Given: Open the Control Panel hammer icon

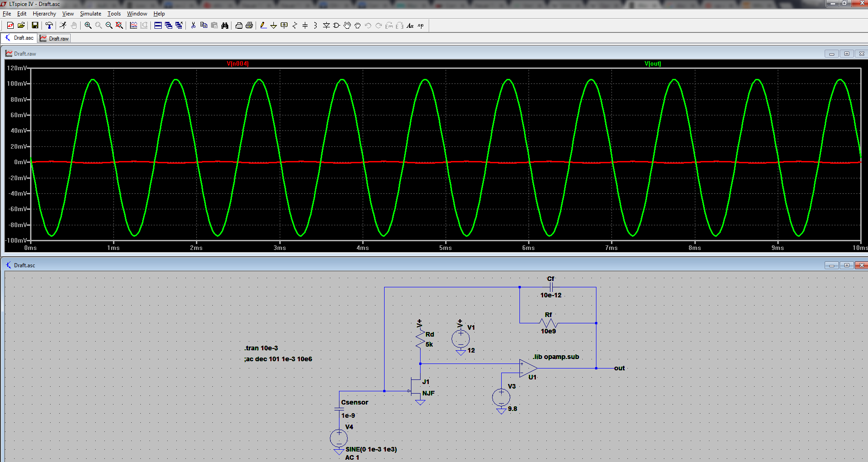Looking at the screenshot, I should pos(49,26).
